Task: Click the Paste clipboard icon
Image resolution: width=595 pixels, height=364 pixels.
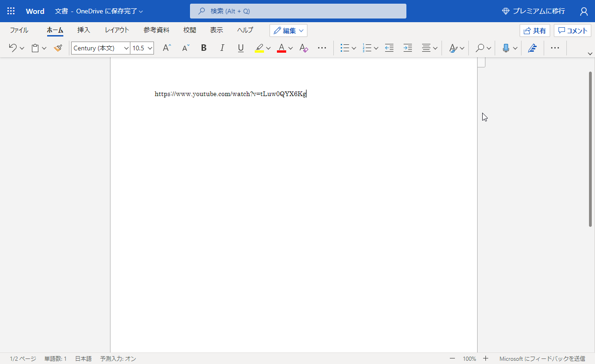Action: [35, 48]
